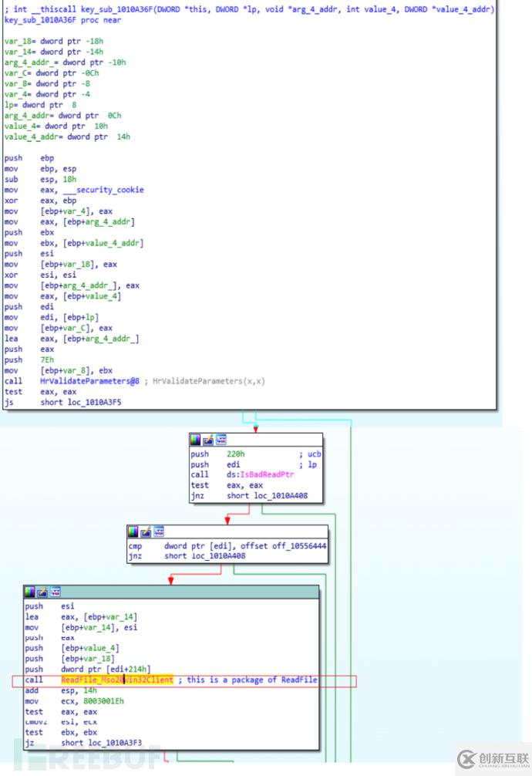Click the lp= dword ptr 8 declaration
The height and width of the screenshot is (776, 532).
point(41,105)
